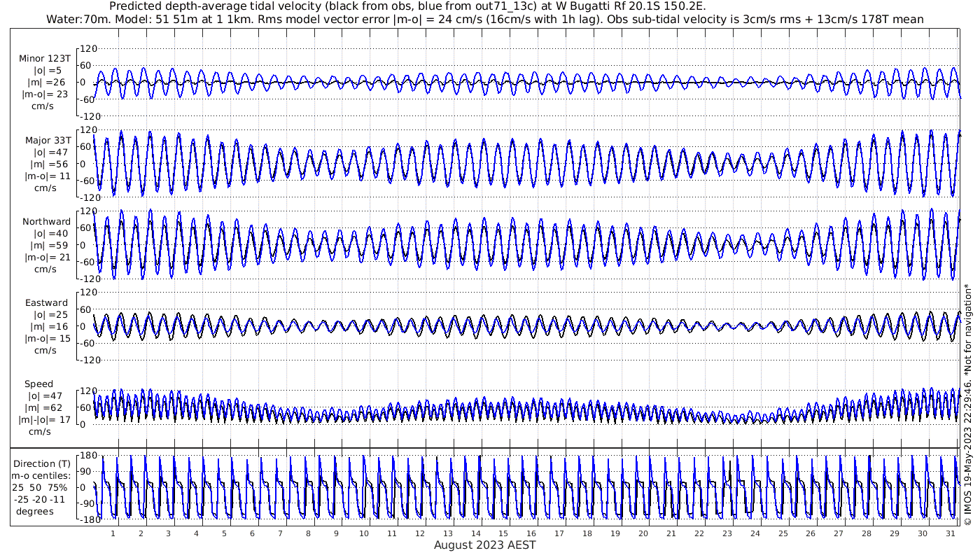Select day 1 on the time axis
Image resolution: width=980 pixels, height=560 pixels.
click(x=113, y=533)
